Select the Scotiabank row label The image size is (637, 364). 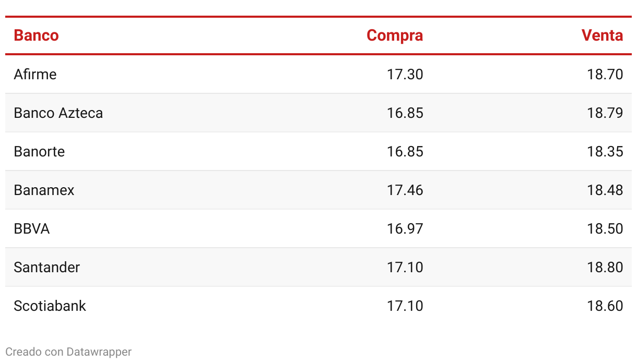pos(50,306)
